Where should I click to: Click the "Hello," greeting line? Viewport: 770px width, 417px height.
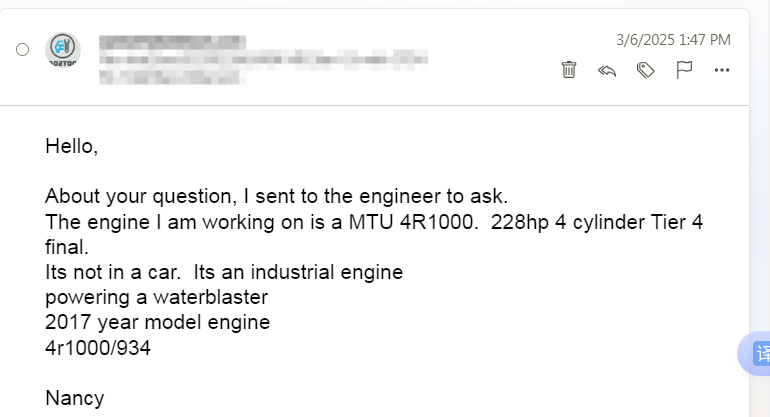(72, 146)
